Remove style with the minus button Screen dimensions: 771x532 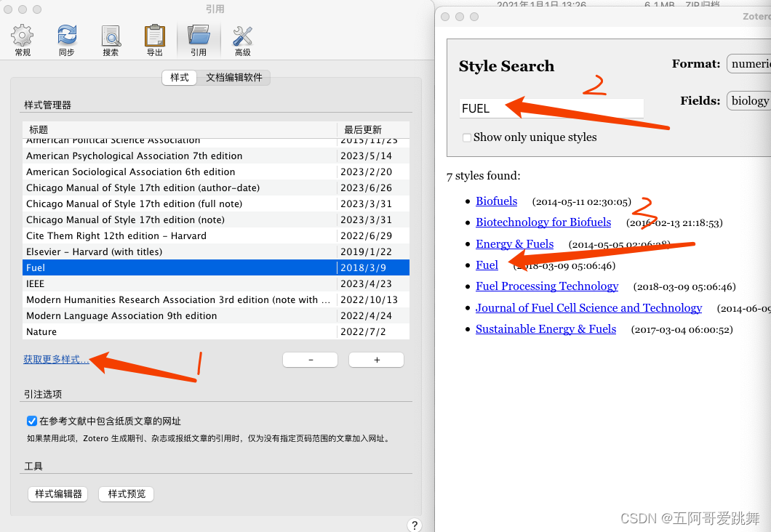point(311,360)
